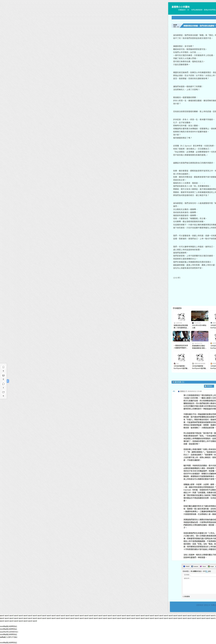Viewport: 216px width, 644px height.
Task: Click the pencil icon on 發表留言
Action: tap(206, 386)
